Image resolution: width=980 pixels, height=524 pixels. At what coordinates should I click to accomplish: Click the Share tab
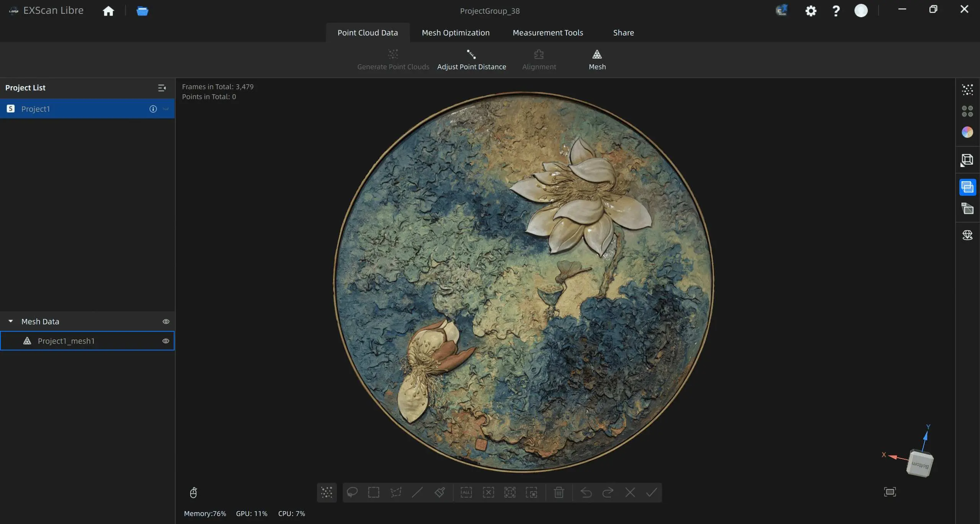pos(623,33)
